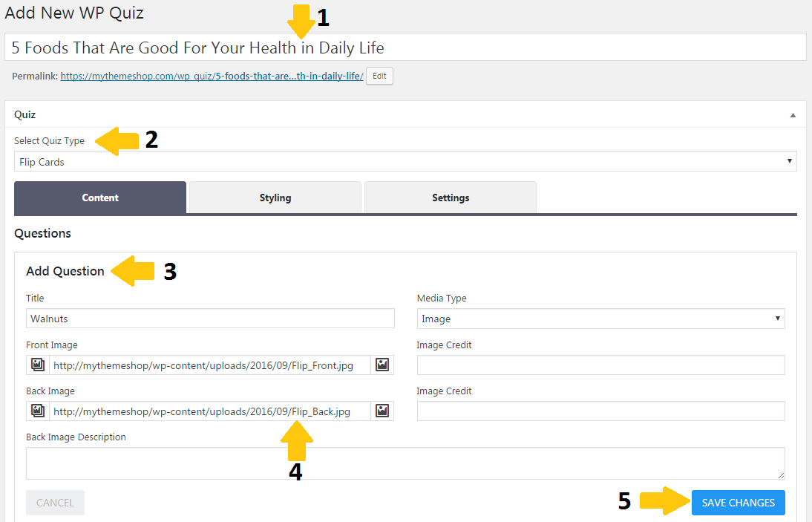Viewport: 812px width, 522px height.
Task: Click the right-side Front Image media icon
Action: (x=382, y=365)
